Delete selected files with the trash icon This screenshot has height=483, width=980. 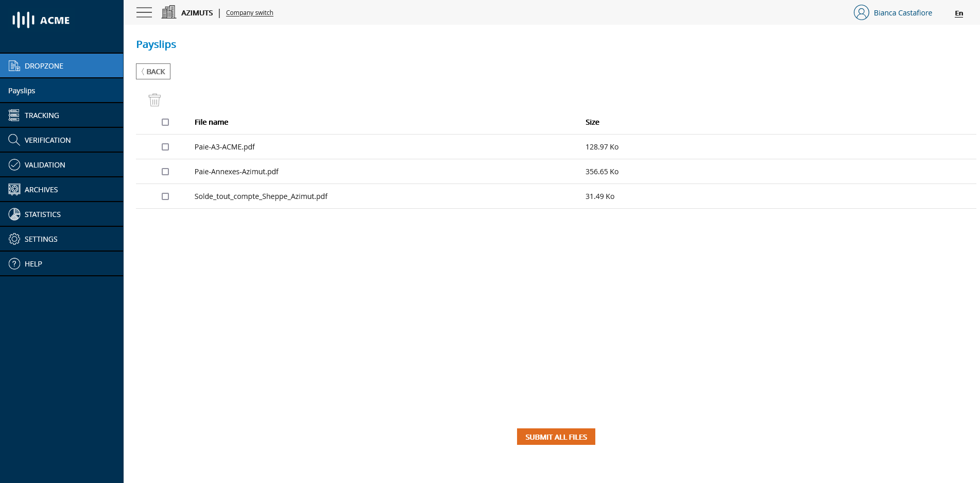[x=154, y=99]
